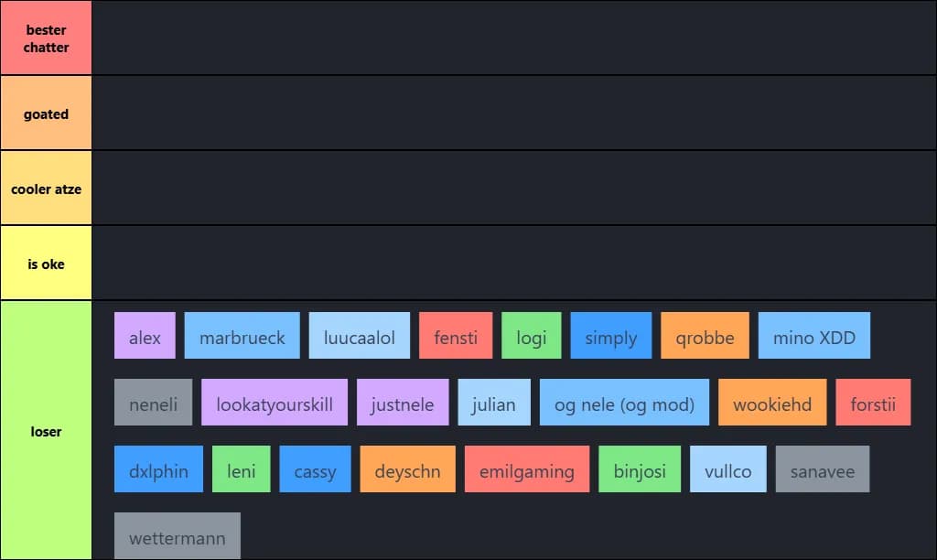
Task: Click the 'dxlphin' blue tile
Action: (x=158, y=469)
